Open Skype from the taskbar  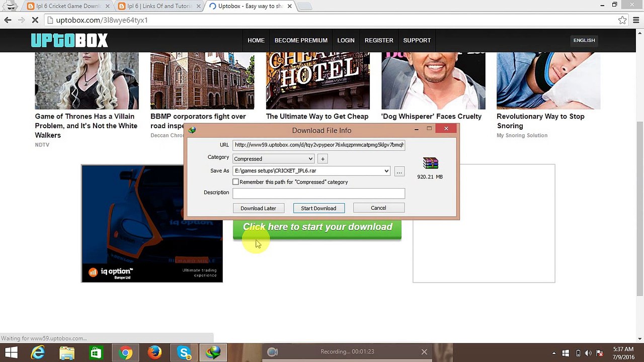pos(184,352)
